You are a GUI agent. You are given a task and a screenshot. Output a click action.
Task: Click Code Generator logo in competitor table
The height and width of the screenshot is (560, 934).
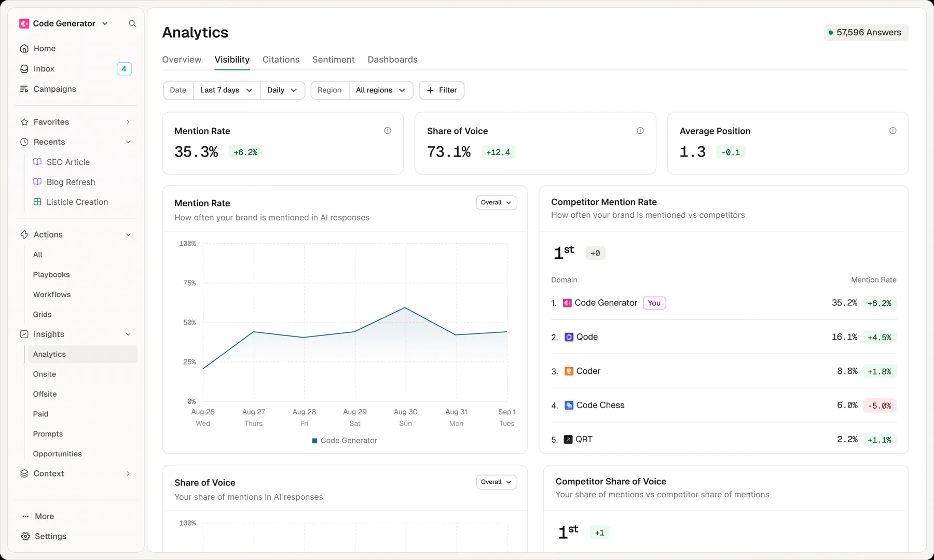point(567,303)
